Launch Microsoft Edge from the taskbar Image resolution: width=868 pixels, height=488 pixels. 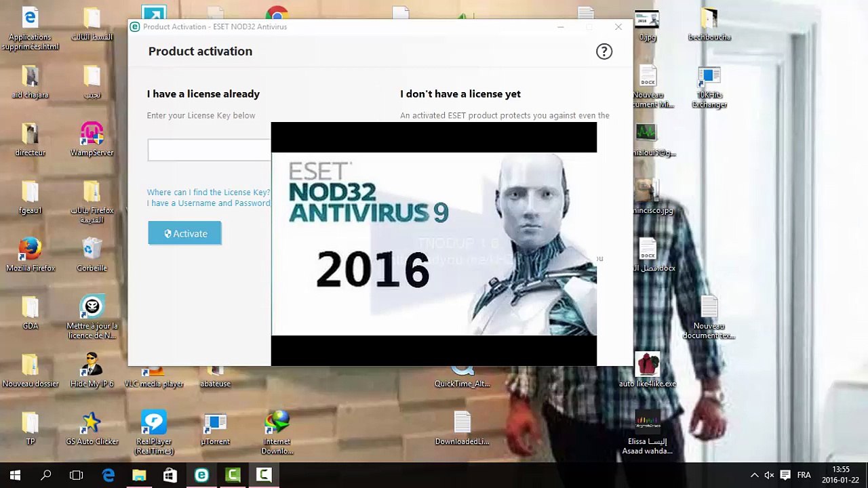point(108,475)
